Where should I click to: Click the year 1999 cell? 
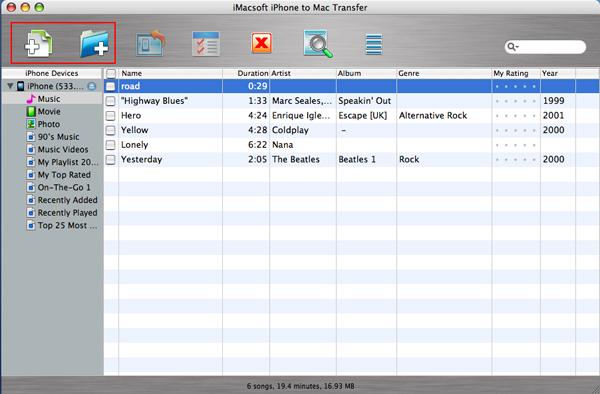[553, 101]
